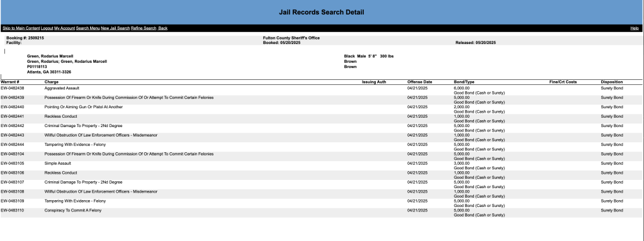The image size is (644, 241).
Task: Select the Aggravated Assault charge
Action: (62, 88)
